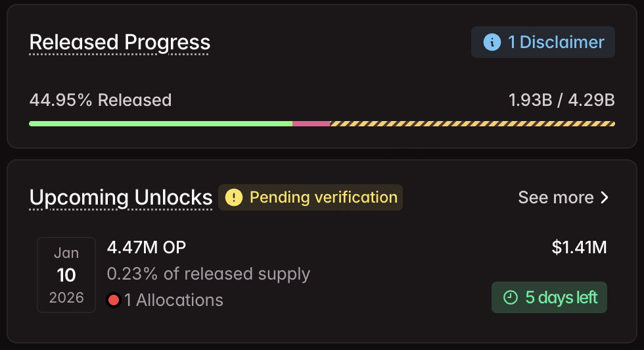Click the clock icon beside days left

510,297
